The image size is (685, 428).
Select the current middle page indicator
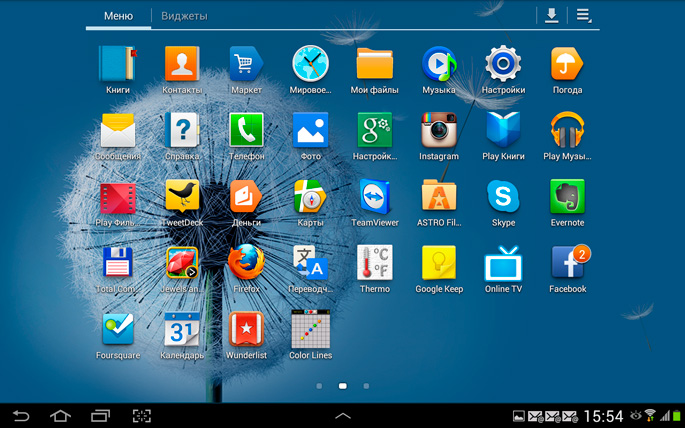click(x=343, y=386)
